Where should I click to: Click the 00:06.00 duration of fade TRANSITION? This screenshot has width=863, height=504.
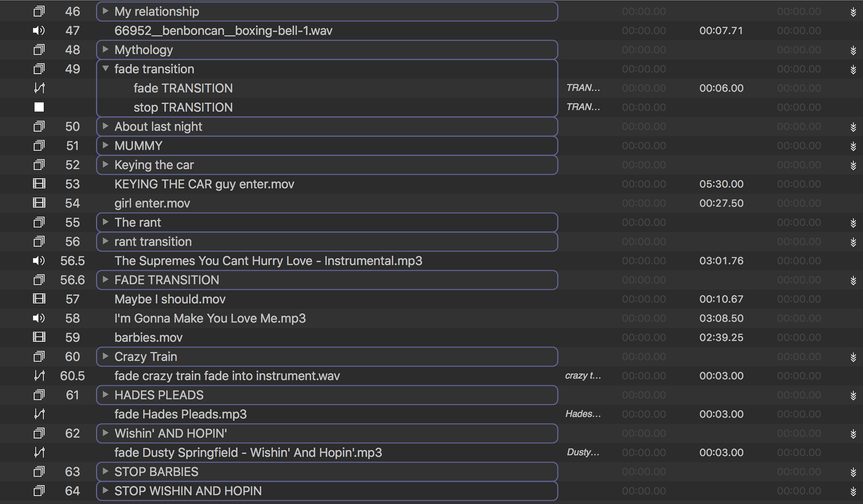tap(721, 88)
